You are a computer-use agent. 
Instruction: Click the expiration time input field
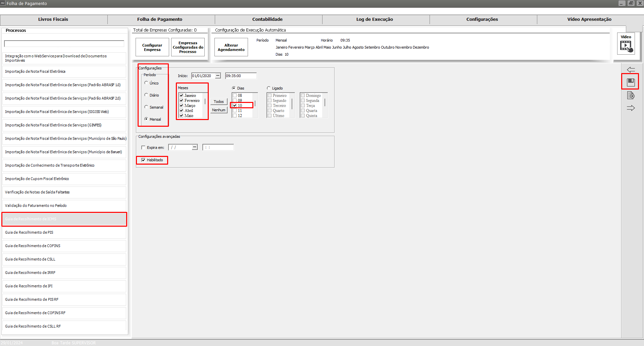pyautogui.click(x=218, y=147)
